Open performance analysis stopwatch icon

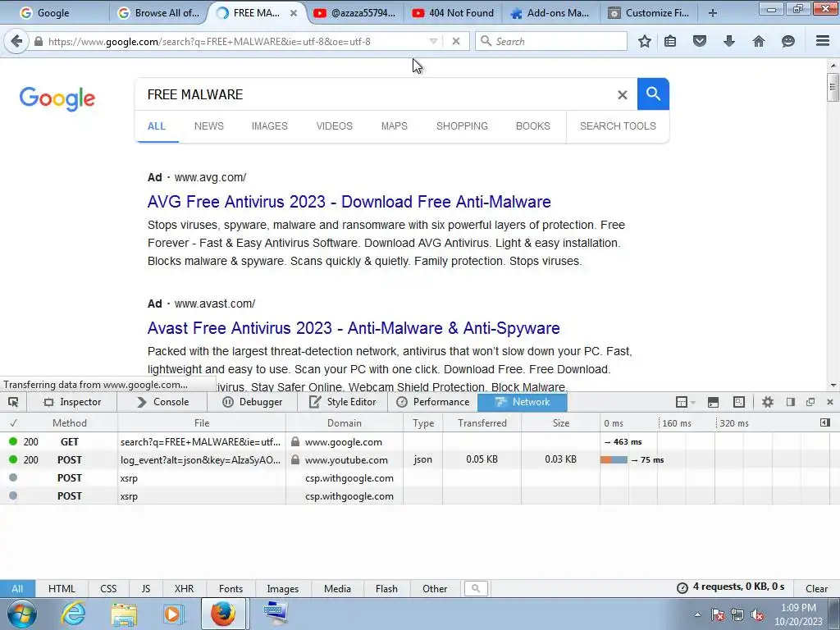point(682,588)
